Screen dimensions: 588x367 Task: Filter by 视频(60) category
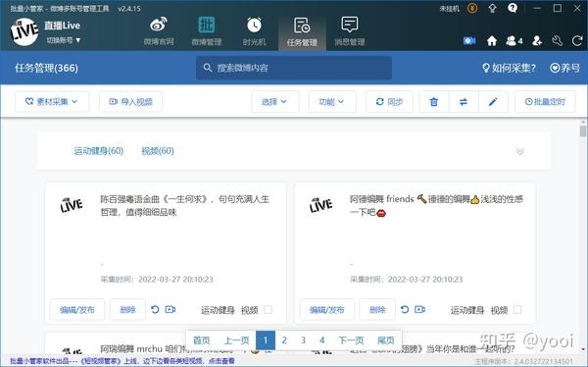[x=158, y=151]
